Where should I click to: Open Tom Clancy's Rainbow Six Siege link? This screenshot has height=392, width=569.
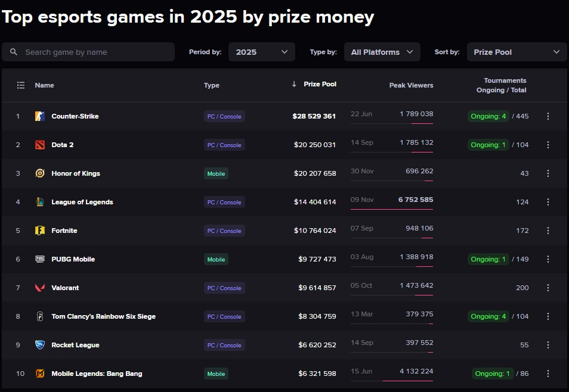(x=103, y=316)
